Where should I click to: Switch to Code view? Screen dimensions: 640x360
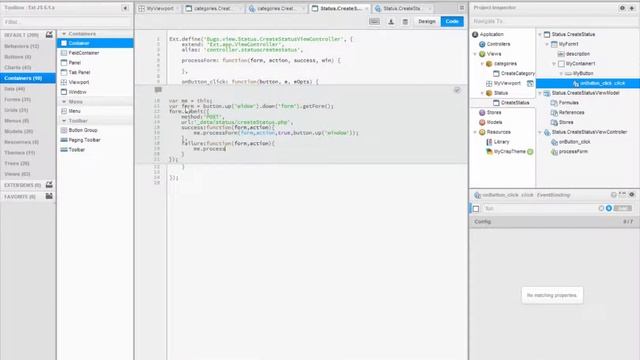point(452,21)
